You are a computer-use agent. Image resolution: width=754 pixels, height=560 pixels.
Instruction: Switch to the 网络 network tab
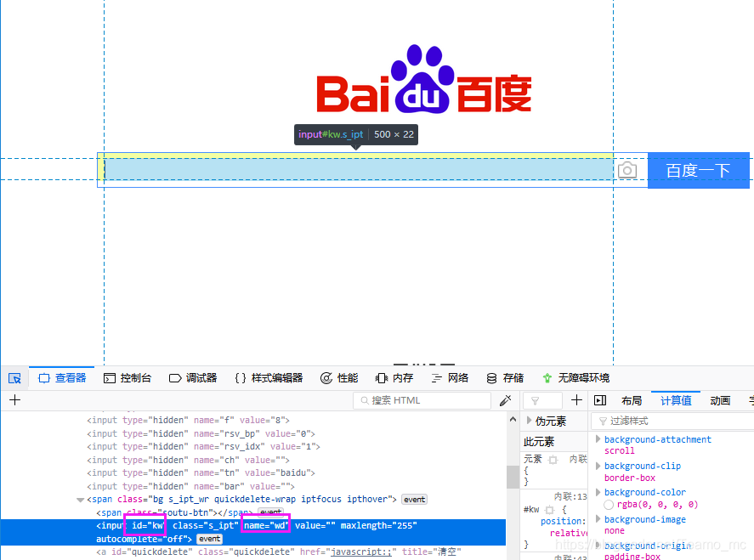click(x=450, y=378)
